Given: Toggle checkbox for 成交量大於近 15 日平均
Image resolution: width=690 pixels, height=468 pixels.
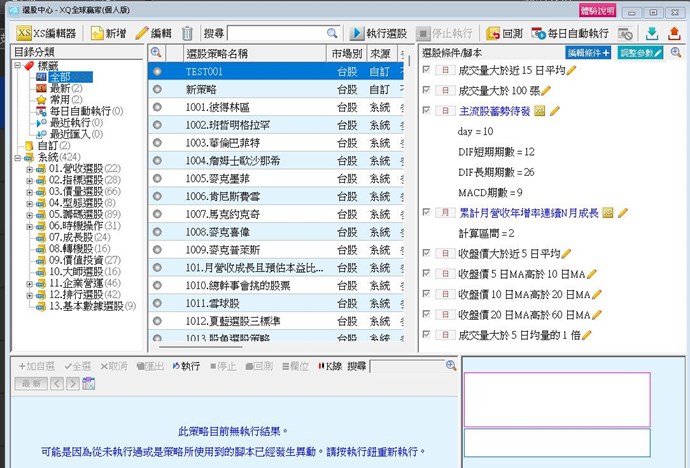Looking at the screenshot, I should (427, 71).
